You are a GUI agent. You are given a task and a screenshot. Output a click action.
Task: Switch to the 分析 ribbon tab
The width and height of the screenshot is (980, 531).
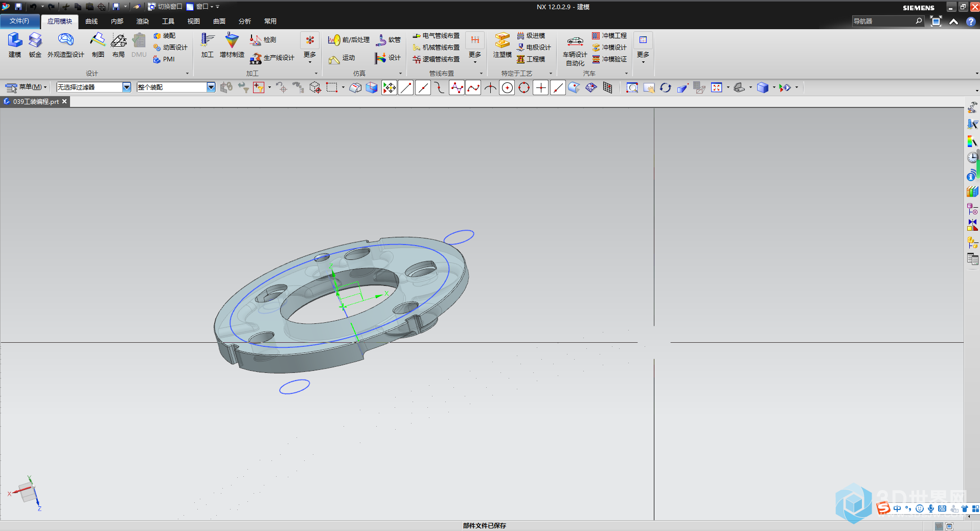[245, 21]
